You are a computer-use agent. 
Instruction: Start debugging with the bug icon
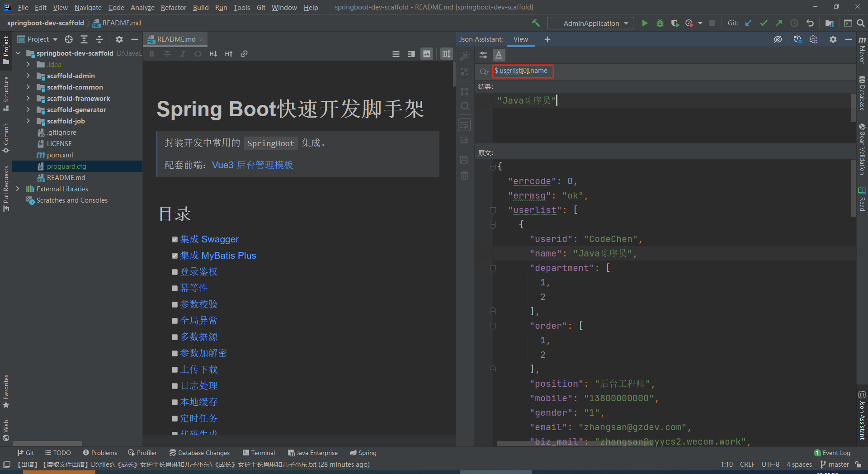[x=660, y=23]
